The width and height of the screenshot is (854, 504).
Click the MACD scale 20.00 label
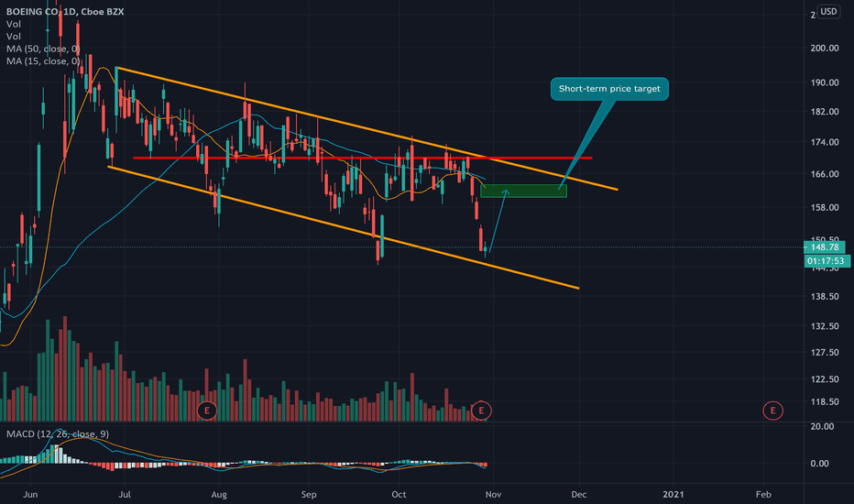click(822, 427)
